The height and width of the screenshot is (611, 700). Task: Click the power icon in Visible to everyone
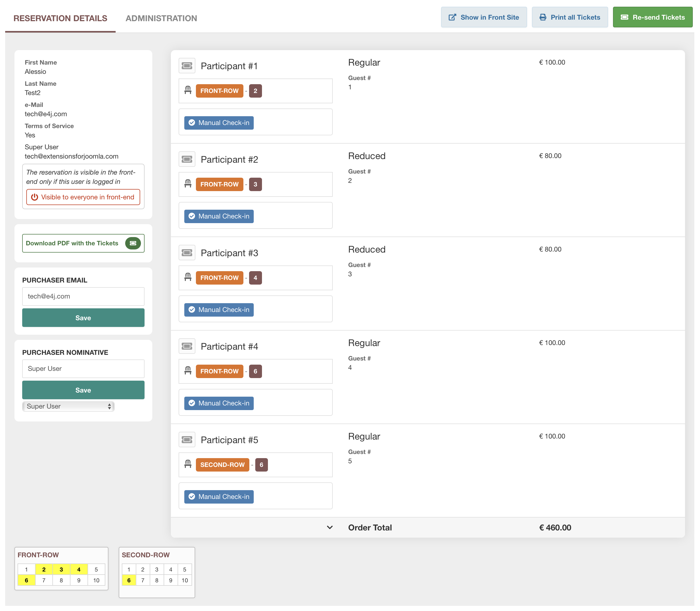pos(34,197)
